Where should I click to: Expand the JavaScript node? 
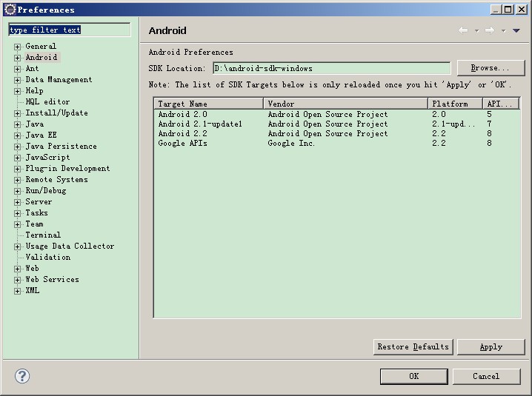pyautogui.click(x=17, y=158)
